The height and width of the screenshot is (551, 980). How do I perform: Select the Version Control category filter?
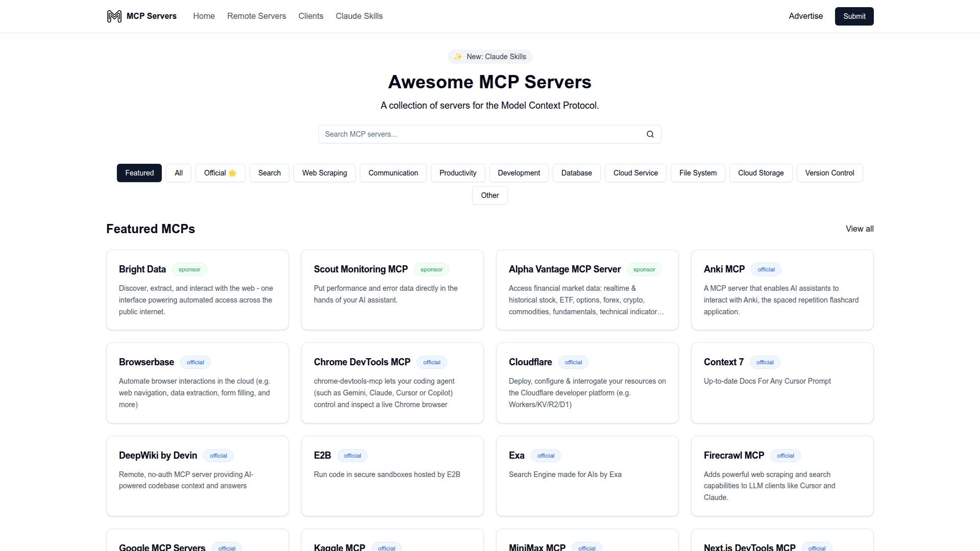pyautogui.click(x=829, y=173)
